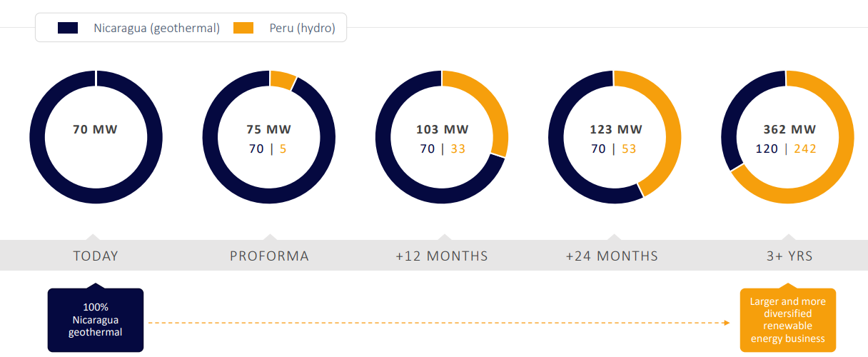Click the 362 MW total label

(789, 130)
